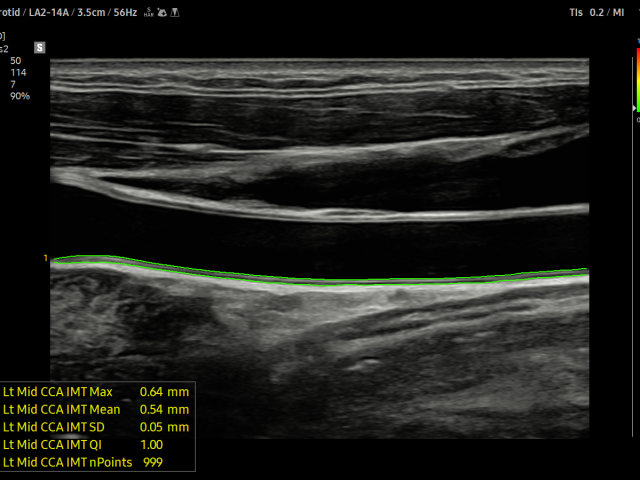Click the red-to-green color scale bar

[636, 80]
